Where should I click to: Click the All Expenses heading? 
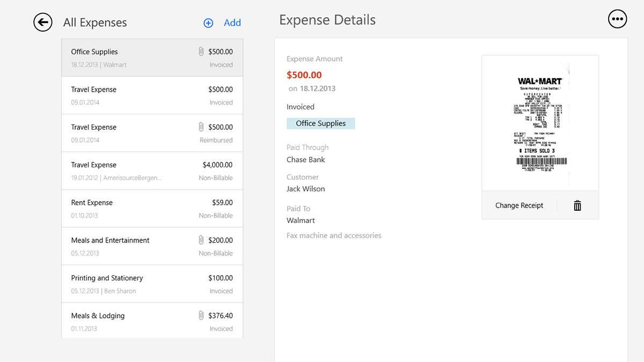[95, 23]
